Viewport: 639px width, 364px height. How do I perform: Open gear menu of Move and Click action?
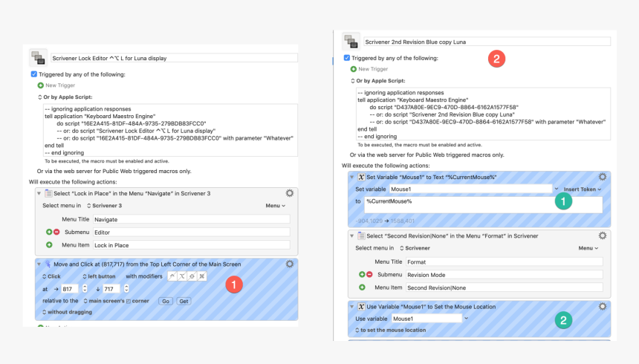[289, 264]
